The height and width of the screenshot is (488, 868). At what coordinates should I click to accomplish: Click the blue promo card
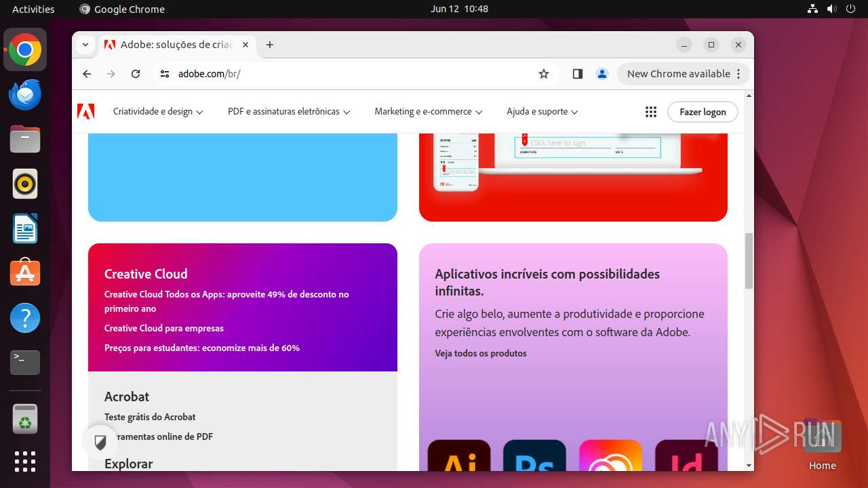coord(243,178)
